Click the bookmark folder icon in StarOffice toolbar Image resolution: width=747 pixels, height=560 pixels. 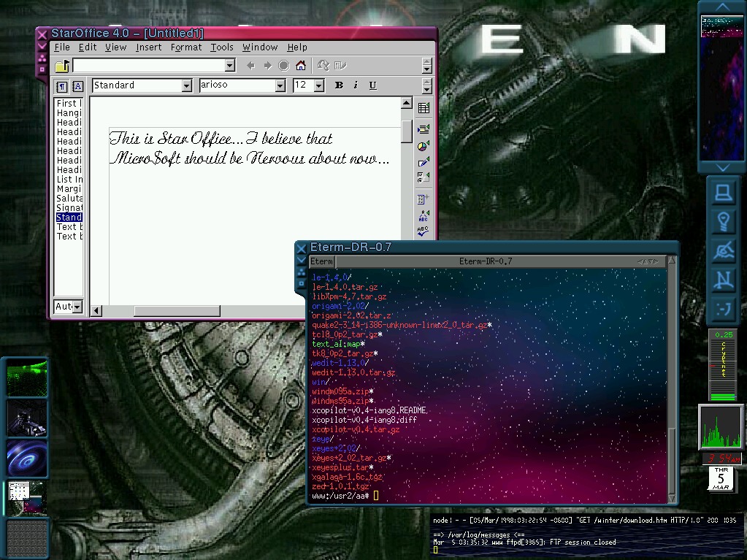(62, 66)
